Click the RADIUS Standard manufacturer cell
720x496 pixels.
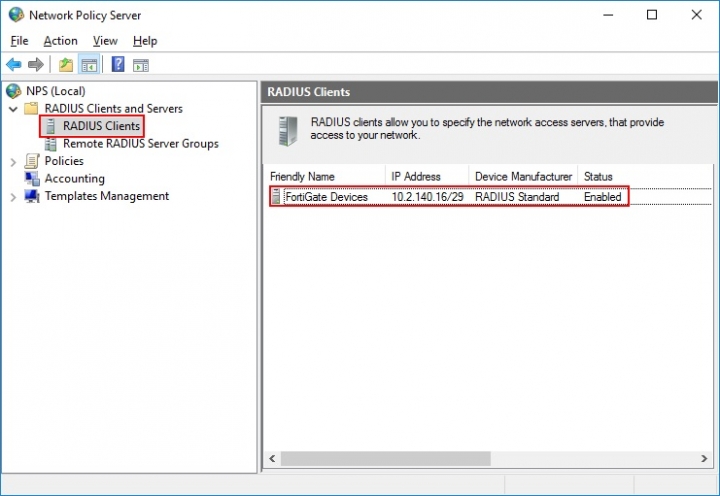[x=517, y=197]
